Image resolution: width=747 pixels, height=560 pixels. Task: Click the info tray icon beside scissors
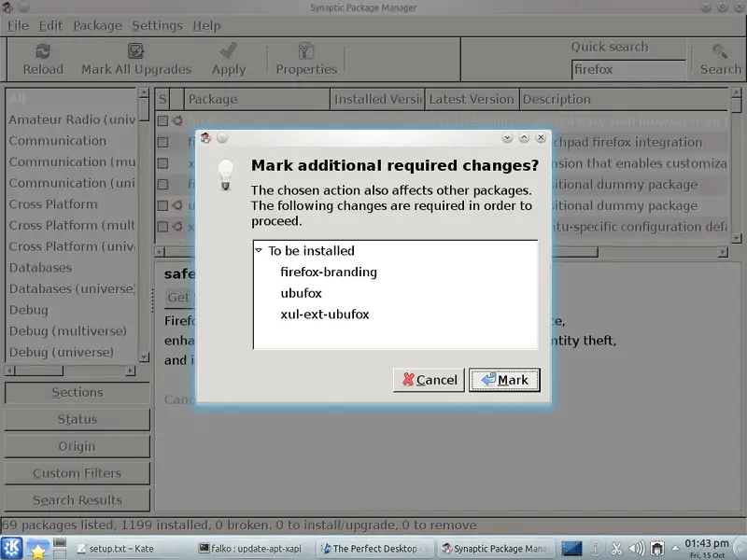595,549
